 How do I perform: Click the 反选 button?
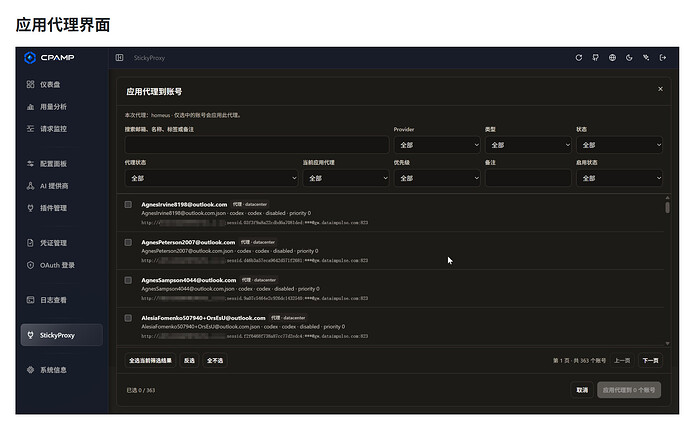click(189, 360)
